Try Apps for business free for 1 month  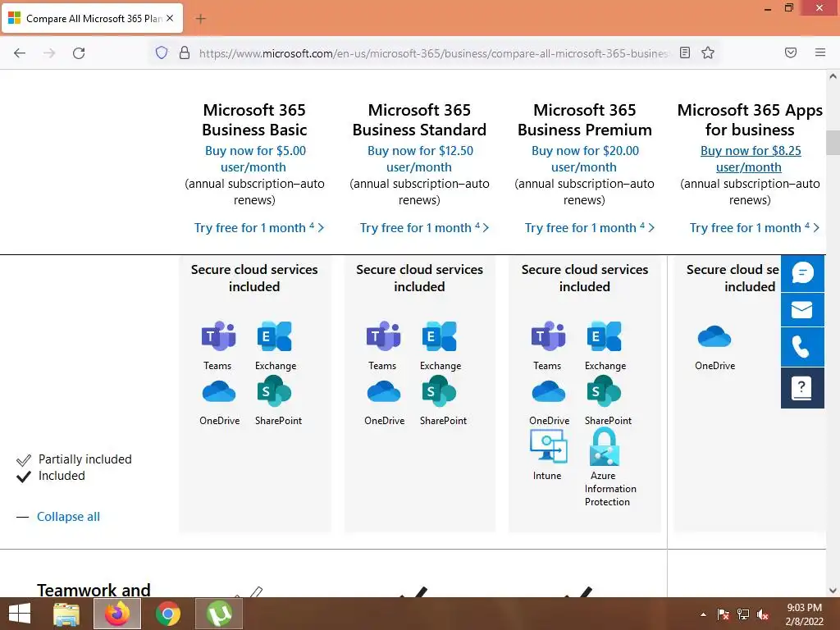(755, 228)
